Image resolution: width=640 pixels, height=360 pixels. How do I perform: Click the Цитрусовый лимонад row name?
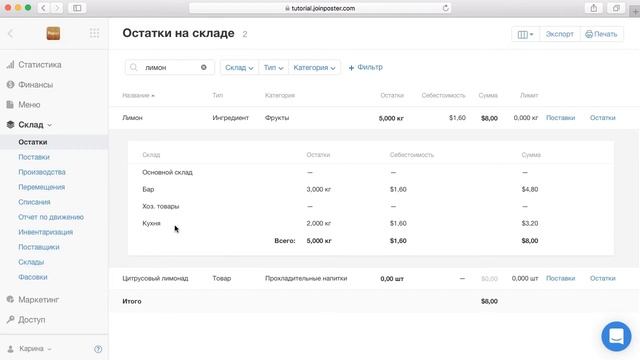point(155,278)
